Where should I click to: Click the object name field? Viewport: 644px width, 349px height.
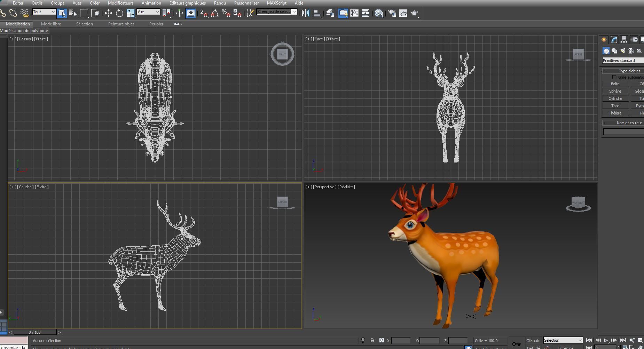[x=624, y=132]
